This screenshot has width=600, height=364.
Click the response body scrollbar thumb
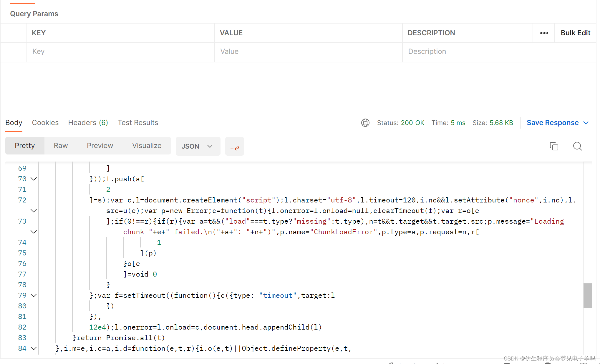coord(588,296)
